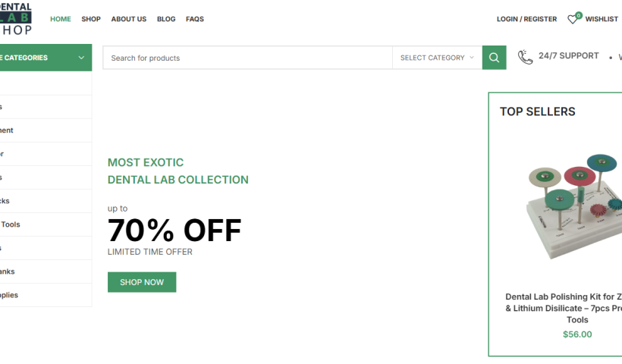Screen dimensions: 622x364
Task: Click the Wishlist text link
Action: [x=602, y=19]
